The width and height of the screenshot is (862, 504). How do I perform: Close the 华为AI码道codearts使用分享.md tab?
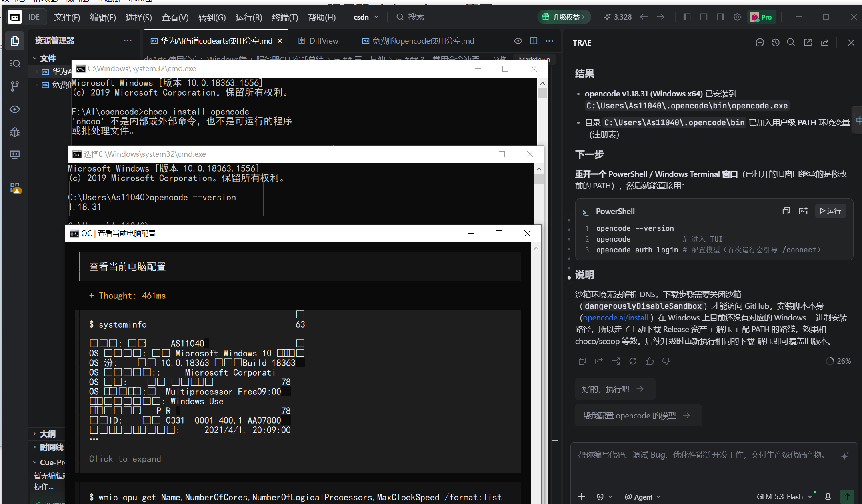point(280,41)
